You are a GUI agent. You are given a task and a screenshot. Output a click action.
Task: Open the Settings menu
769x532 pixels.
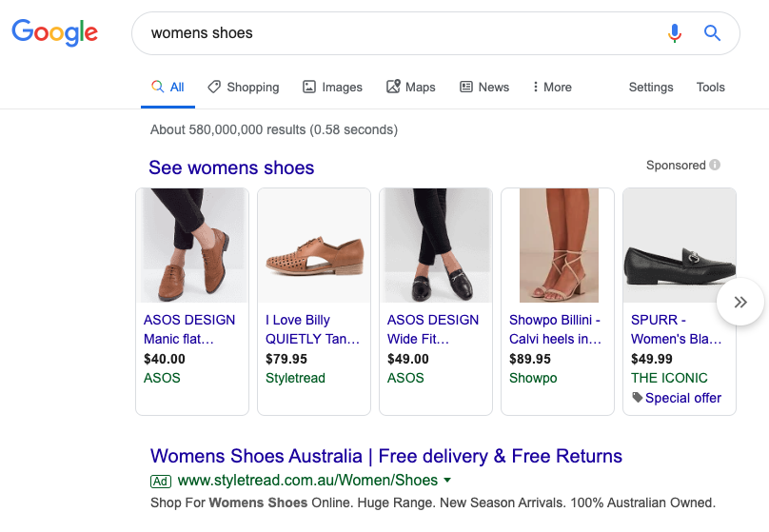[x=651, y=88]
